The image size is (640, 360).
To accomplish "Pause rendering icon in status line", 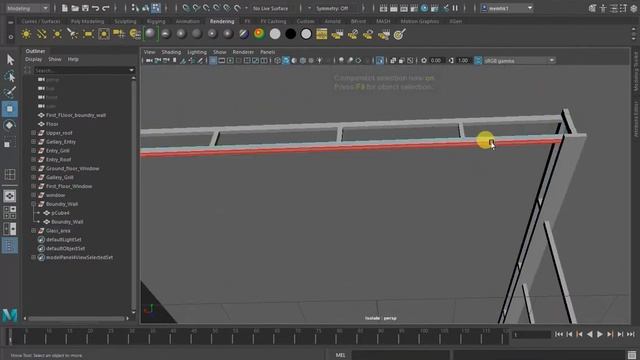I will pos(455,8).
